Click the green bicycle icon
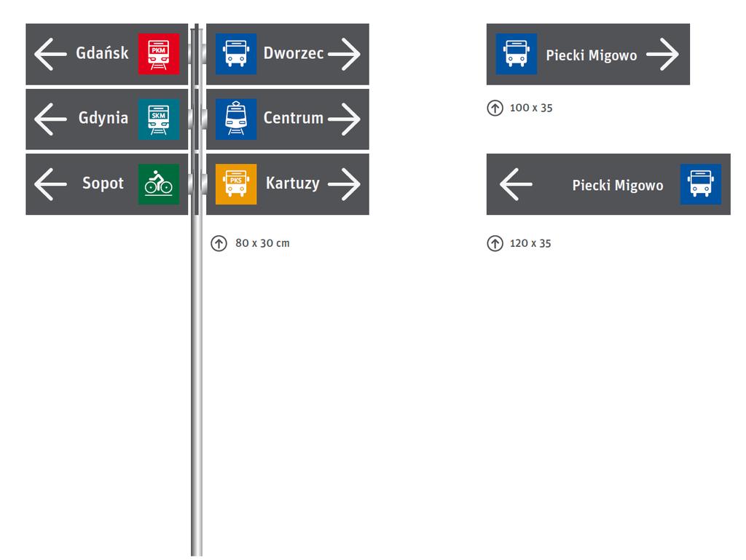 tap(158, 184)
